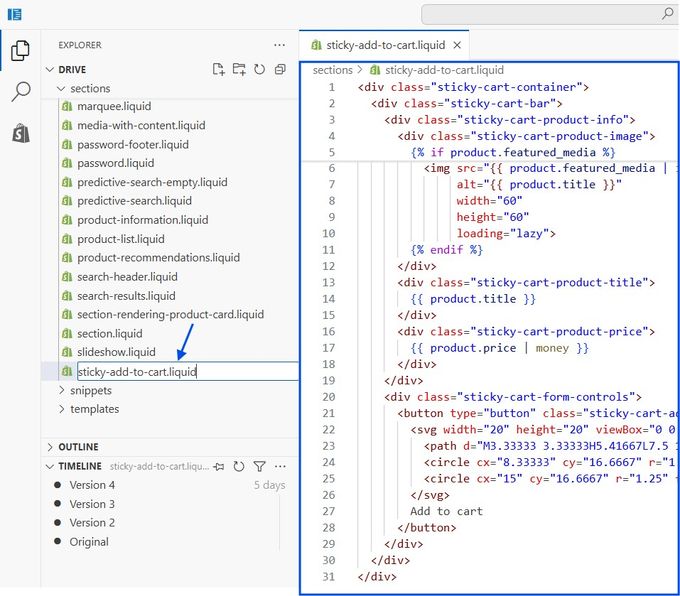The width and height of the screenshot is (680, 596).
Task: Click the closing </button> tag line
Action: click(427, 528)
